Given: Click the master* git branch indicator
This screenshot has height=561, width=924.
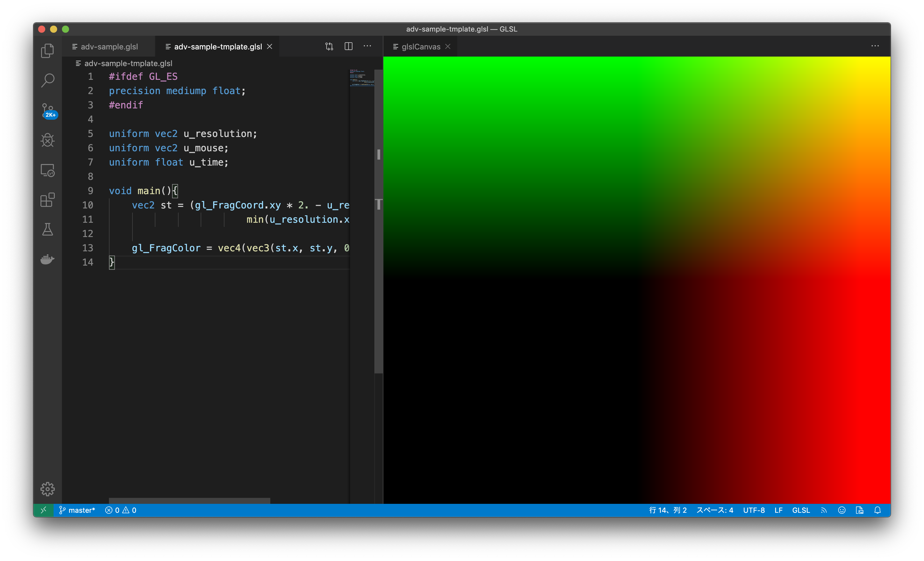Looking at the screenshot, I should coord(77,510).
